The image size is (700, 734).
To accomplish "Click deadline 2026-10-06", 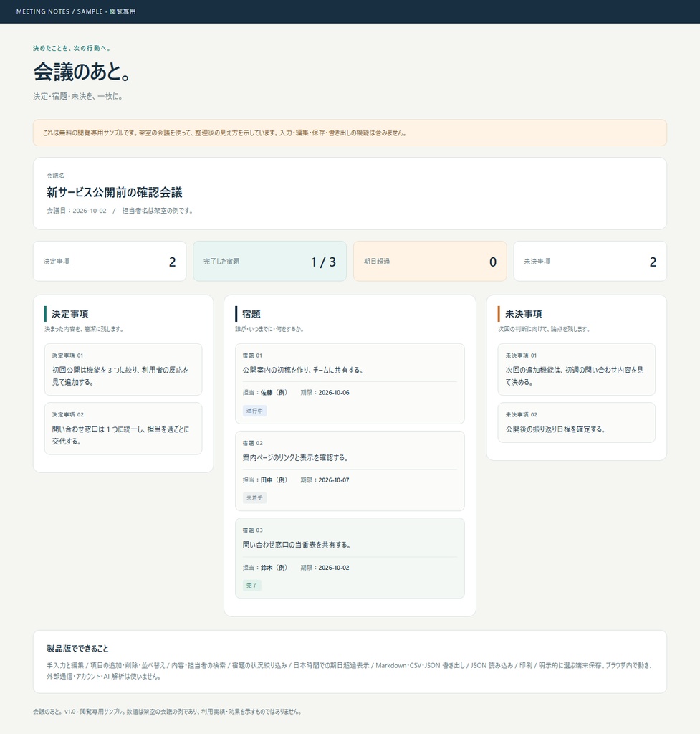I will (334, 393).
